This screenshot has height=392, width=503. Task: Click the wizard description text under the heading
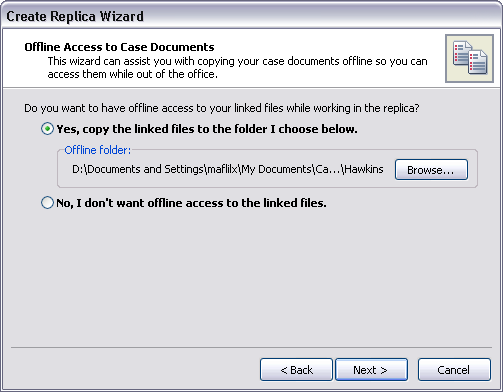point(237,68)
